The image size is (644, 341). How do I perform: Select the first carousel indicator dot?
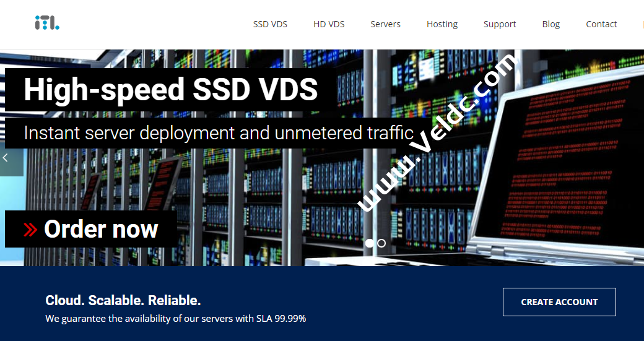tap(370, 243)
